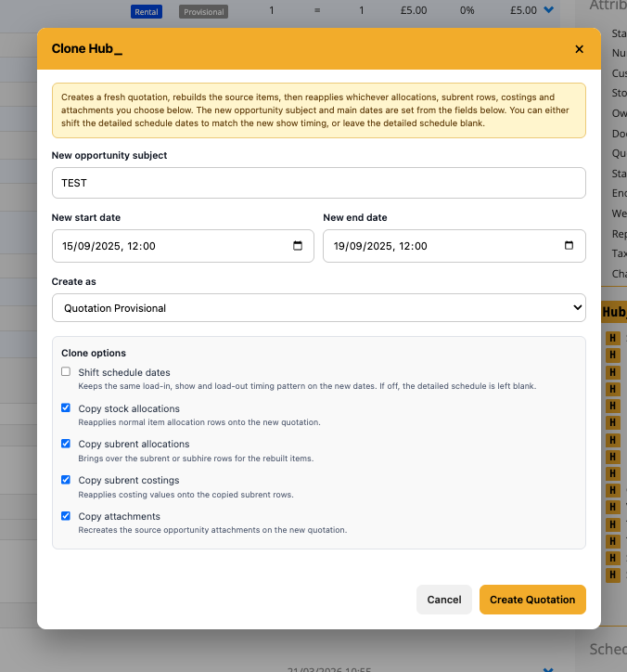Open the end date calendar picker
The image size is (627, 672).
pos(569,246)
